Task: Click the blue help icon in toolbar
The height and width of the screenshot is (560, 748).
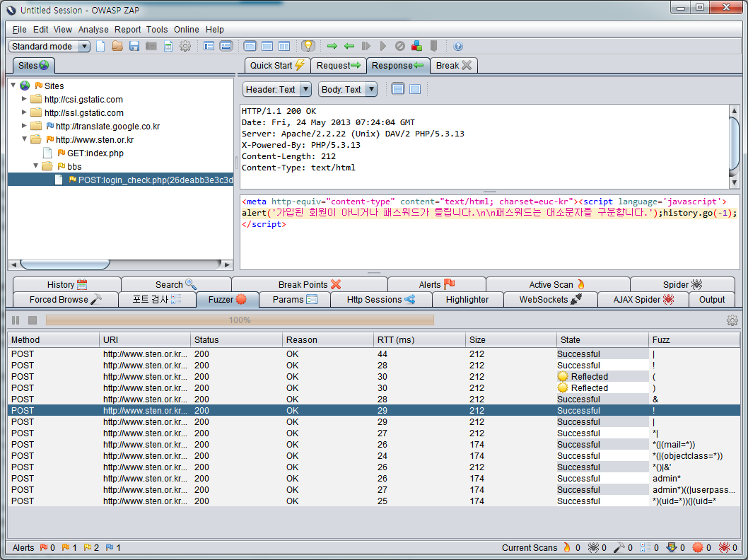Action: (x=458, y=46)
